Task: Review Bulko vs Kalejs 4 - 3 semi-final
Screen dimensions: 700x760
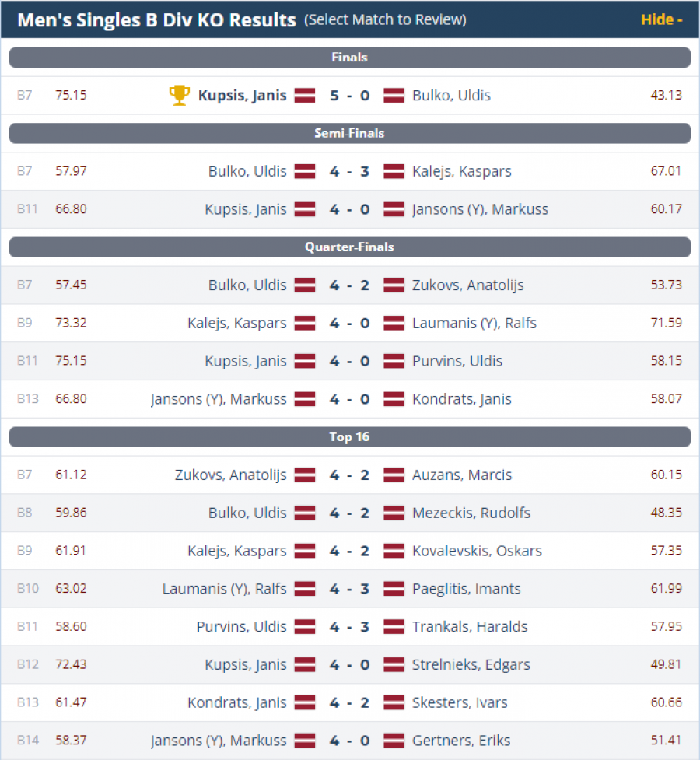Action: (349, 171)
